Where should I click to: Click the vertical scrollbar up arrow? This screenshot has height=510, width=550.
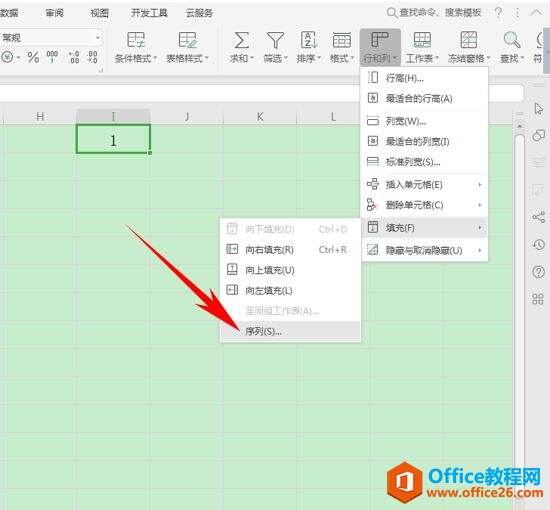pyautogui.click(x=519, y=126)
